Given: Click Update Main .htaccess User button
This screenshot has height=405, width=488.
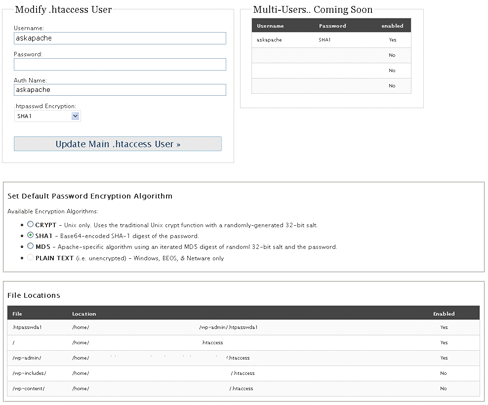Looking at the screenshot, I should [118, 144].
